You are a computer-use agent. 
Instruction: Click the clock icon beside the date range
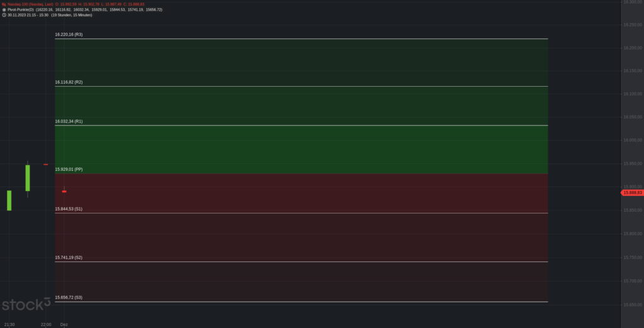coord(4,15)
